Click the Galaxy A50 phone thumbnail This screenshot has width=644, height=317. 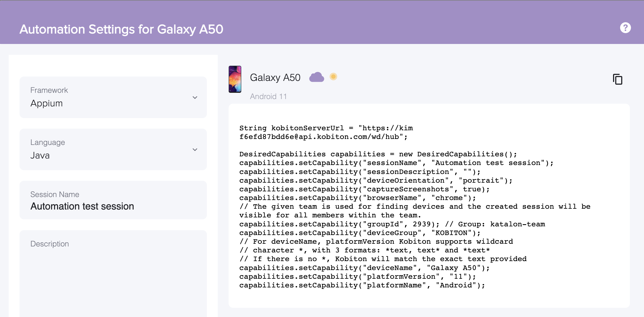tap(235, 79)
